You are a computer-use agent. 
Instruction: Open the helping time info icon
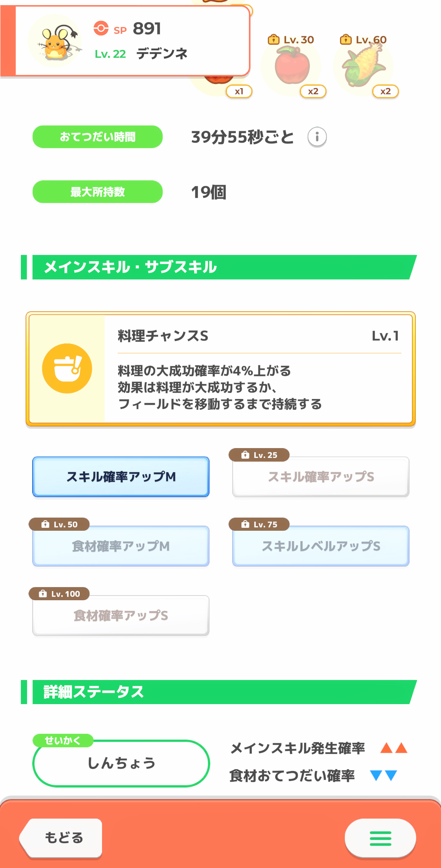coord(317,137)
